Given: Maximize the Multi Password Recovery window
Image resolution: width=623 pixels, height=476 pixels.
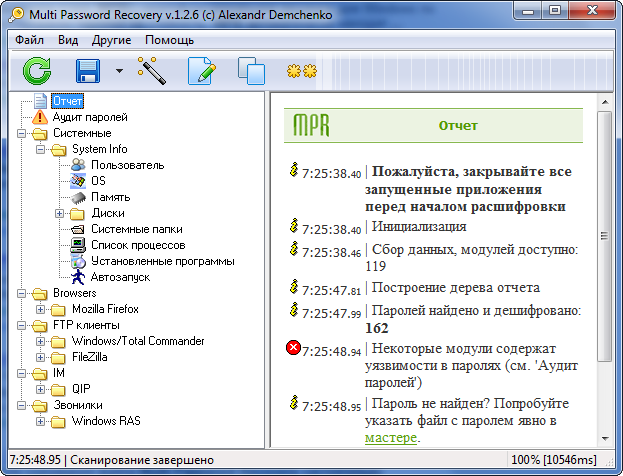Looking at the screenshot, I should (555, 10).
